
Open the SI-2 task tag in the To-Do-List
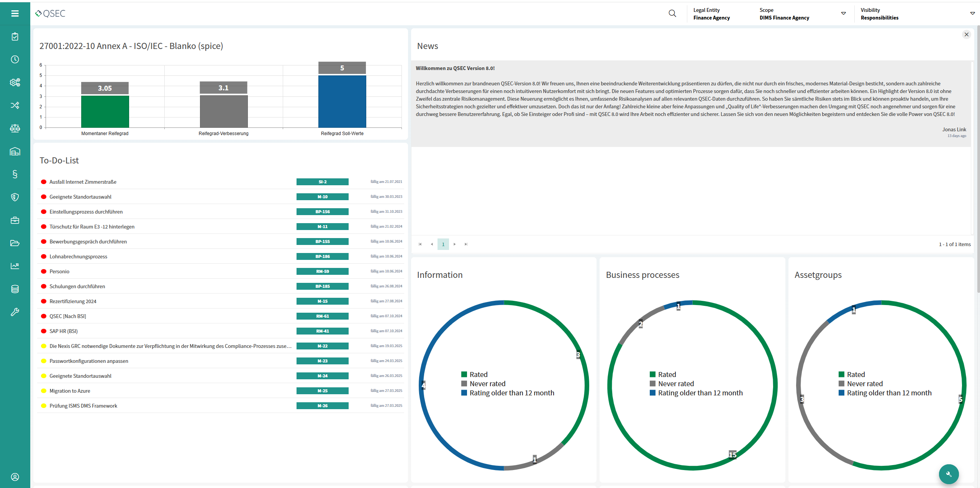pos(322,182)
